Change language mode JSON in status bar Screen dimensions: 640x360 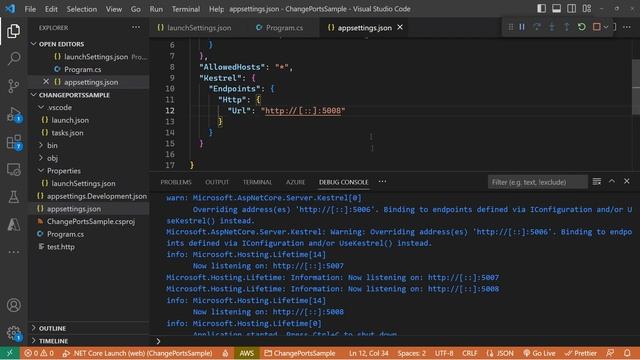tap(500, 353)
